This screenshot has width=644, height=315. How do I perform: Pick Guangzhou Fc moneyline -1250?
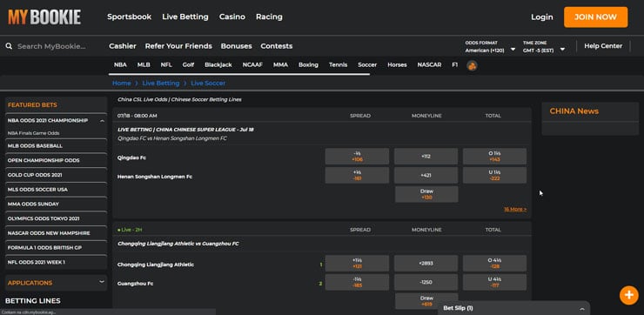pos(426,282)
